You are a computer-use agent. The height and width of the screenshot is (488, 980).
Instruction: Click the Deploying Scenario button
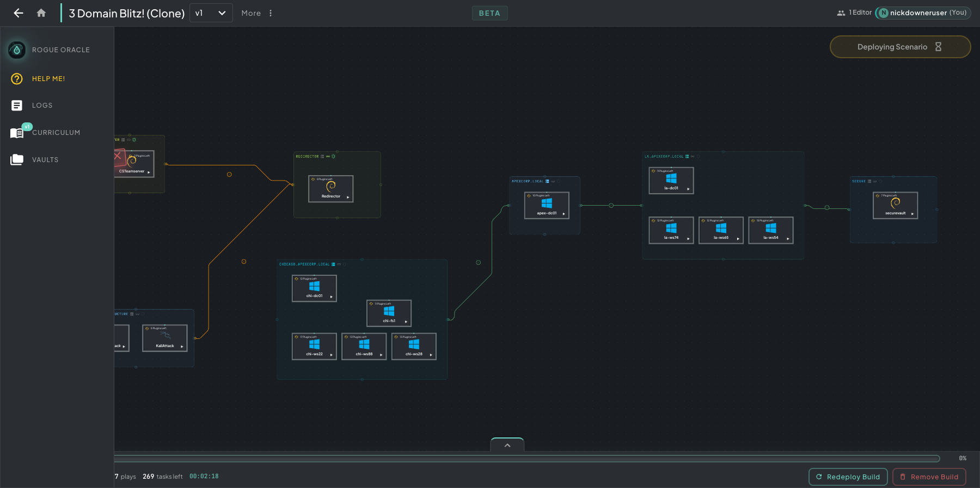[900, 47]
